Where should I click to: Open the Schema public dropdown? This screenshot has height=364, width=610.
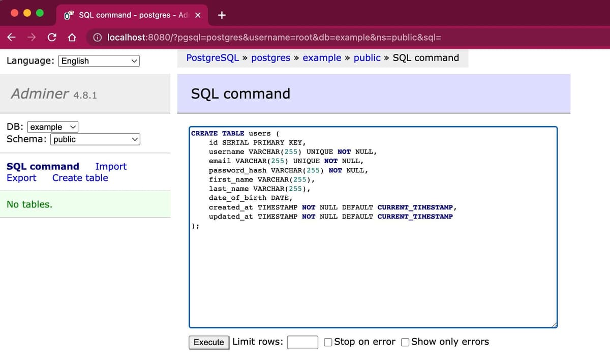[95, 139]
